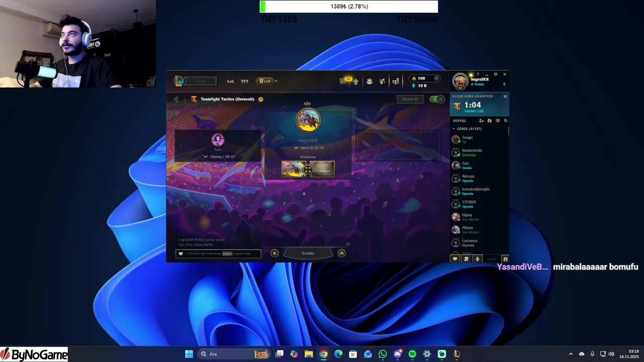Cancel queue with the X button
The height and width of the screenshot is (362, 644).
274,253
